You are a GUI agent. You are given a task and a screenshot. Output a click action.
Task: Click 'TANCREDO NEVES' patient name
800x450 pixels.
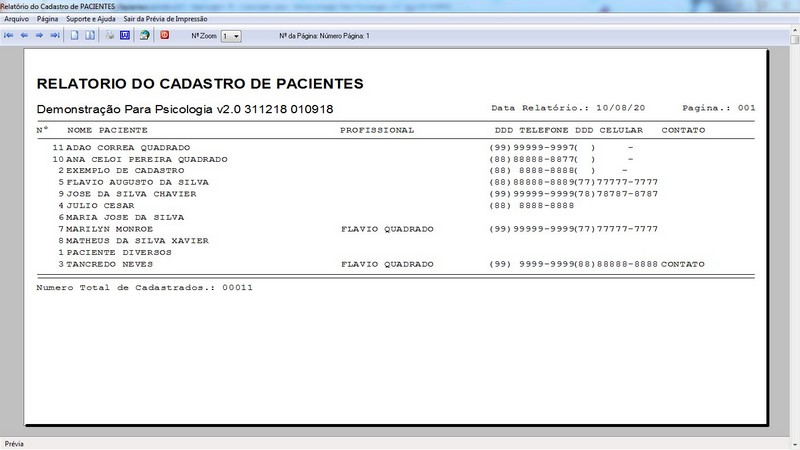(x=110, y=264)
